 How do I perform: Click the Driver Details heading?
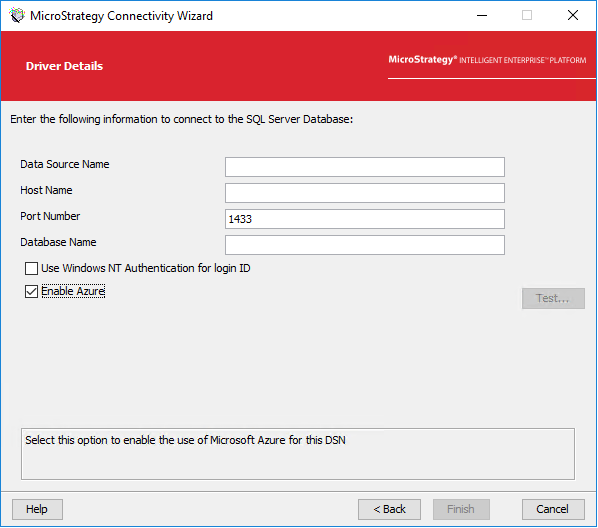click(64, 66)
